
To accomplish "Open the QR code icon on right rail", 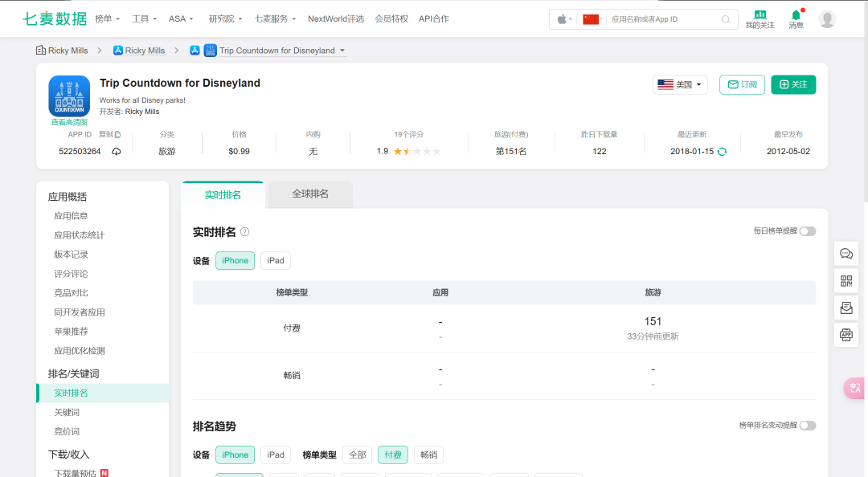I will [846, 281].
